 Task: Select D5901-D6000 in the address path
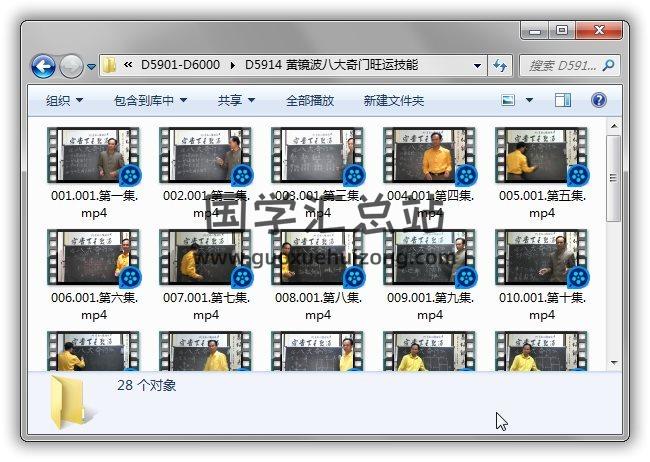(180, 65)
